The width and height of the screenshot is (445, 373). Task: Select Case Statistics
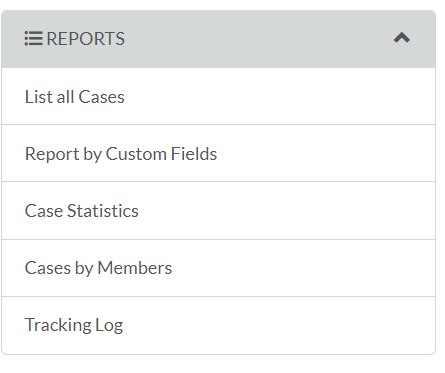(82, 211)
